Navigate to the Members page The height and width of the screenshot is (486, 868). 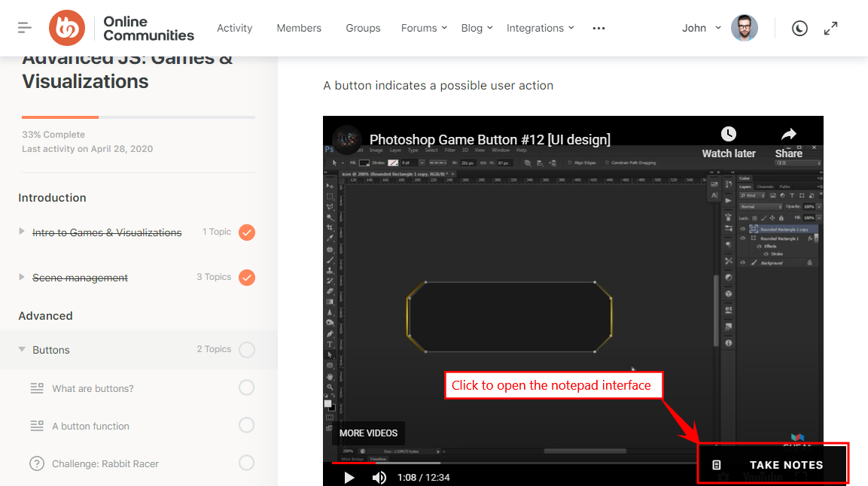pos(299,28)
